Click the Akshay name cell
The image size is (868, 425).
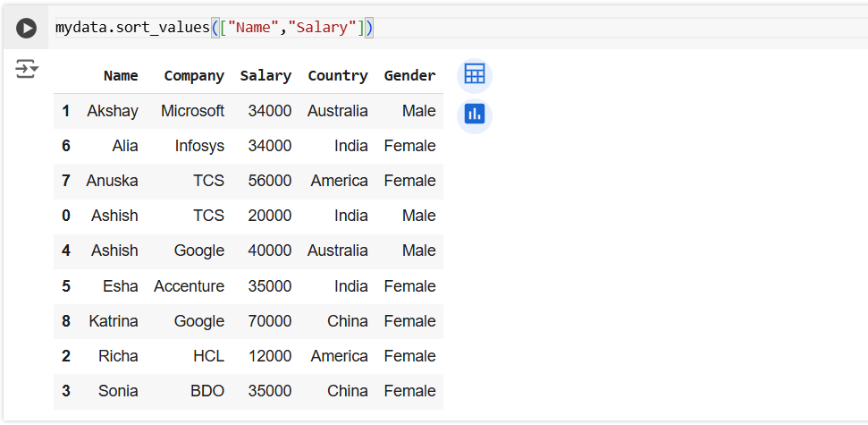point(113,111)
